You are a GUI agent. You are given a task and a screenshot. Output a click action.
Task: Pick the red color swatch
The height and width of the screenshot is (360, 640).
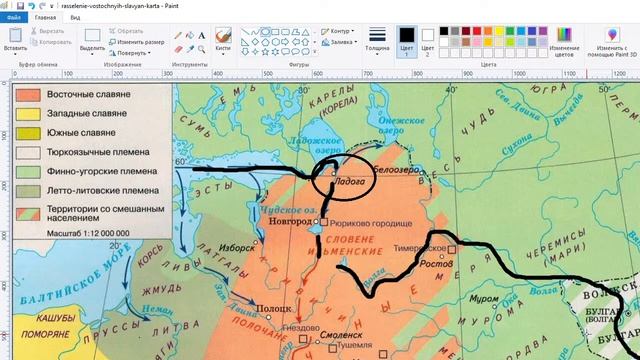pos(477,31)
